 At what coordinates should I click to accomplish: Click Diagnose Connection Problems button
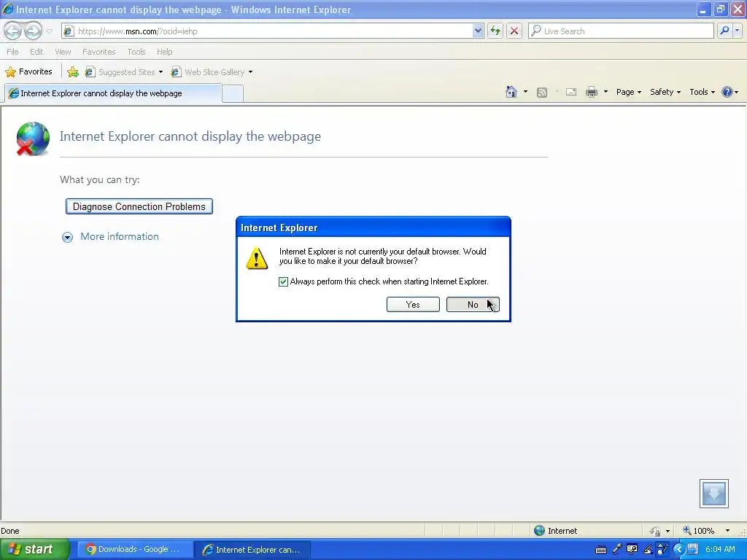[139, 206]
